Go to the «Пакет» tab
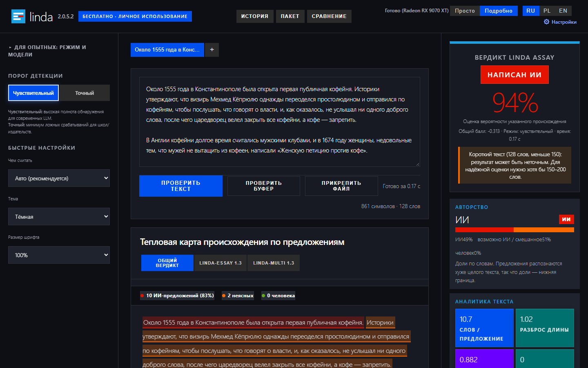Screen dimensions: 588x368 pos(290,16)
